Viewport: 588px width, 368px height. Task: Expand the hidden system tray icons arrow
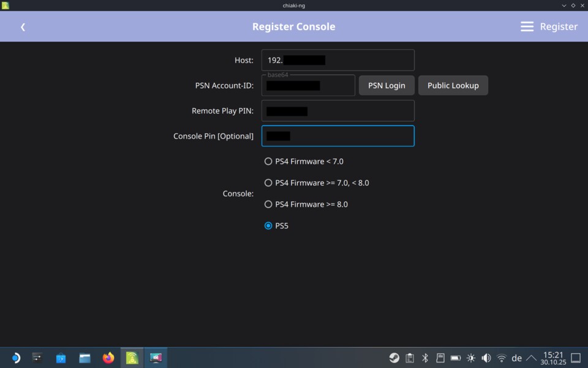coord(531,358)
